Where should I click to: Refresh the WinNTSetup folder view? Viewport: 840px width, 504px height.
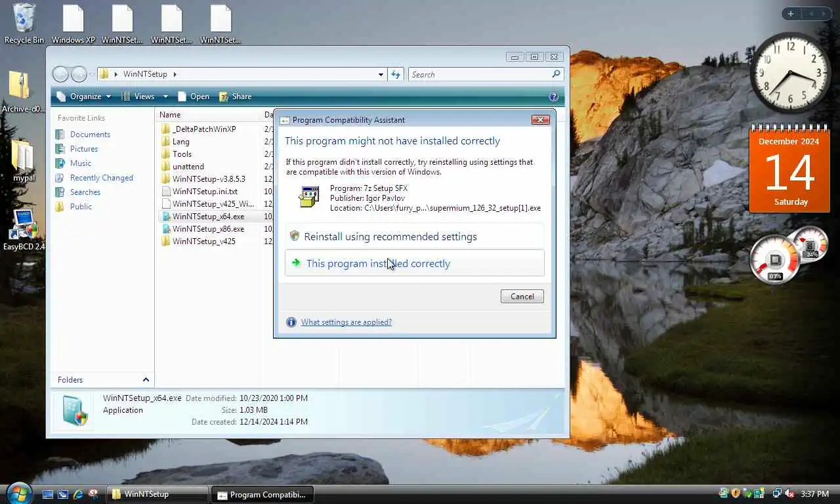[x=396, y=74]
